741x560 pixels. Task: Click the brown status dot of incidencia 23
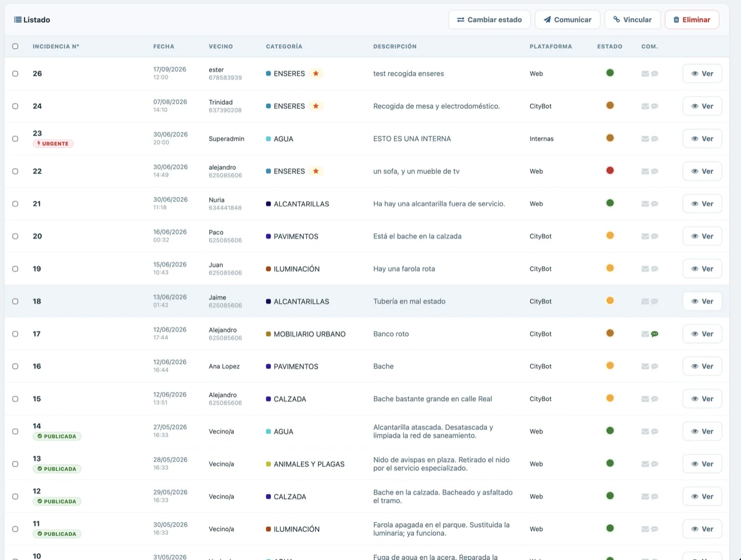click(x=610, y=138)
